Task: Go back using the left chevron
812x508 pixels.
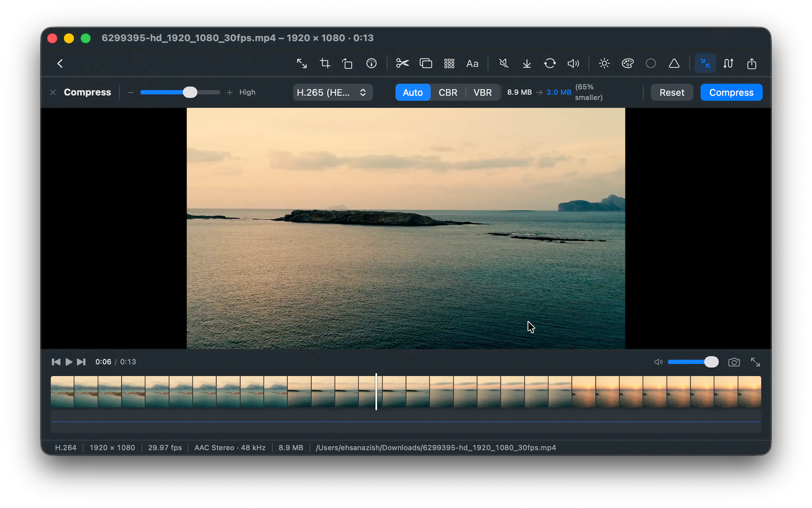Action: click(60, 63)
